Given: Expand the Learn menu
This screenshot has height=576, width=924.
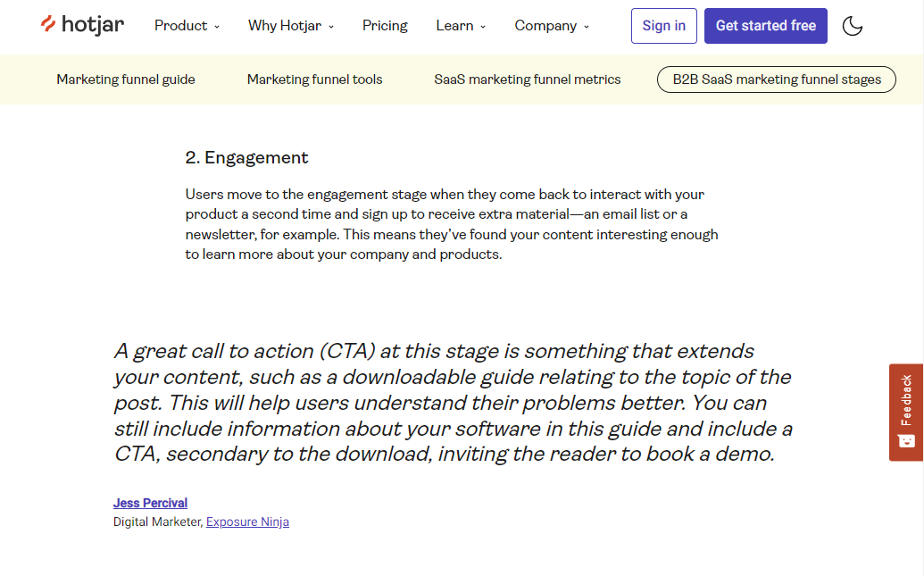Looking at the screenshot, I should [x=461, y=26].
